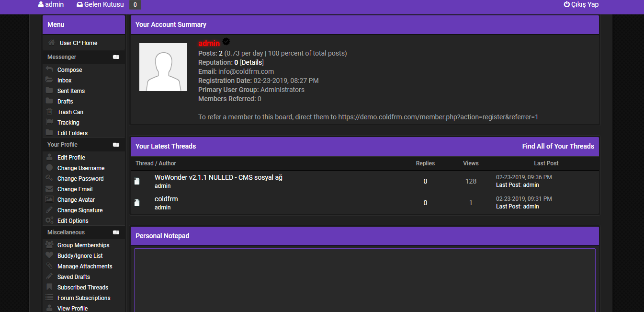Viewport: 644px width, 312px height.
Task: Click the reputation Details link
Action: coord(251,62)
